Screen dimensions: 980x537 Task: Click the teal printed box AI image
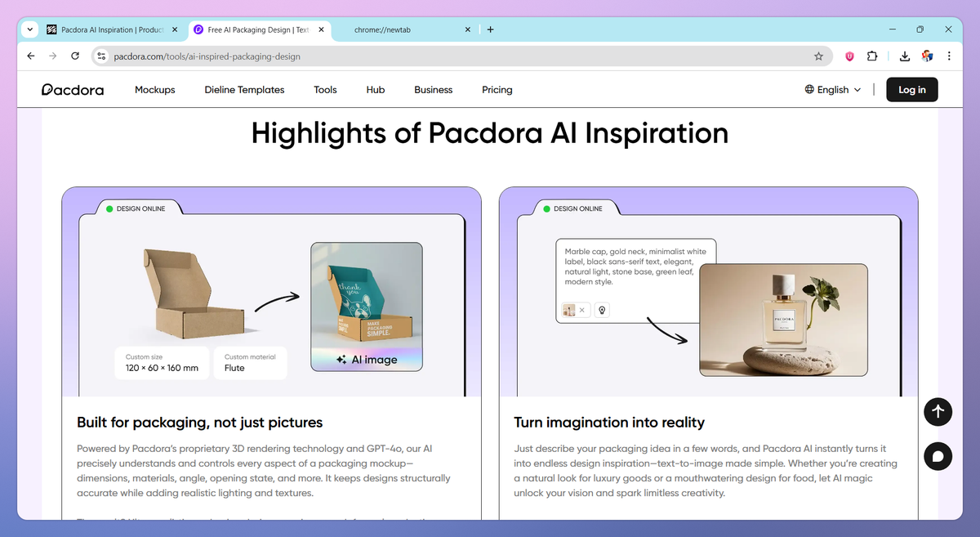[367, 307]
